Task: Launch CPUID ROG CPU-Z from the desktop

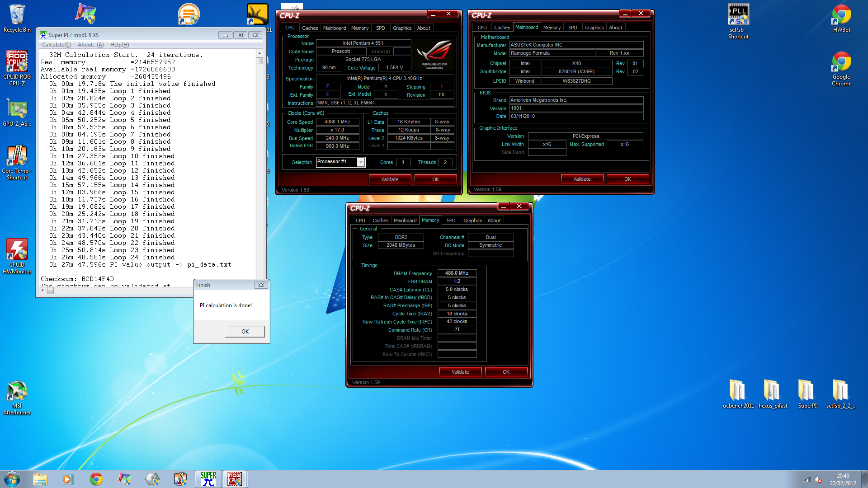Action: (17, 68)
